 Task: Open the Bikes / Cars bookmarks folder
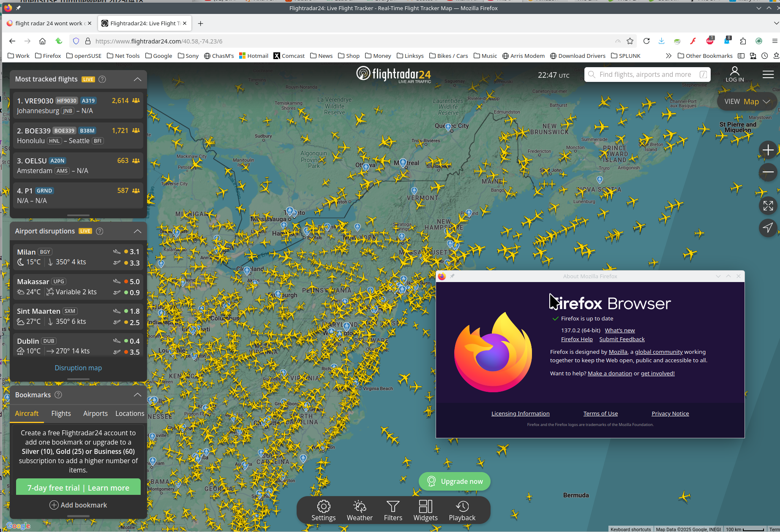point(448,56)
